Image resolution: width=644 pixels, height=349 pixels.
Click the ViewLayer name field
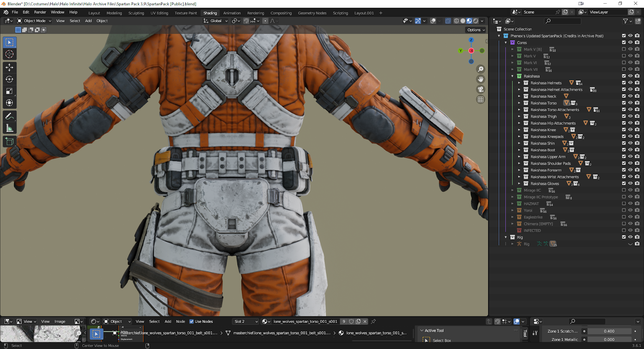tap(607, 12)
